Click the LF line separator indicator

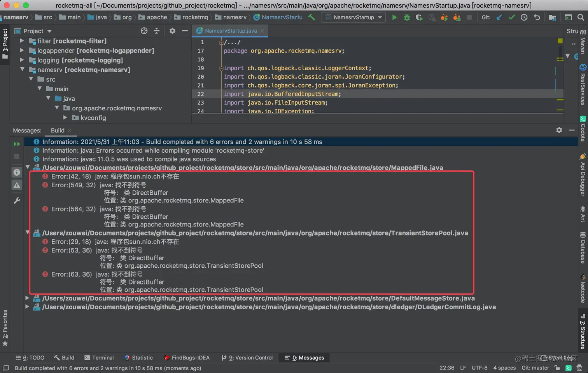pos(463,368)
